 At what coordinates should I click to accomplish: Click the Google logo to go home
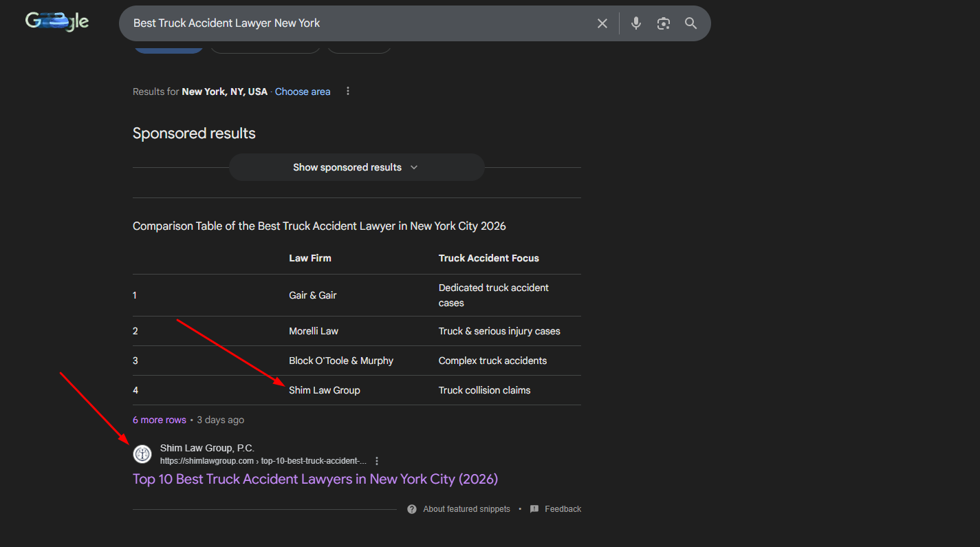(x=57, y=22)
